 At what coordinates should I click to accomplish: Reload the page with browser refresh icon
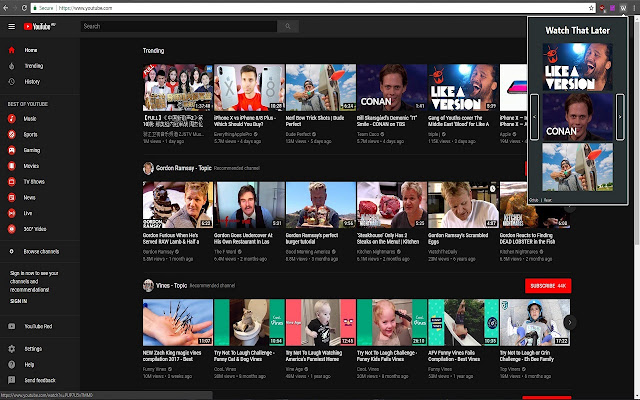(x=24, y=8)
